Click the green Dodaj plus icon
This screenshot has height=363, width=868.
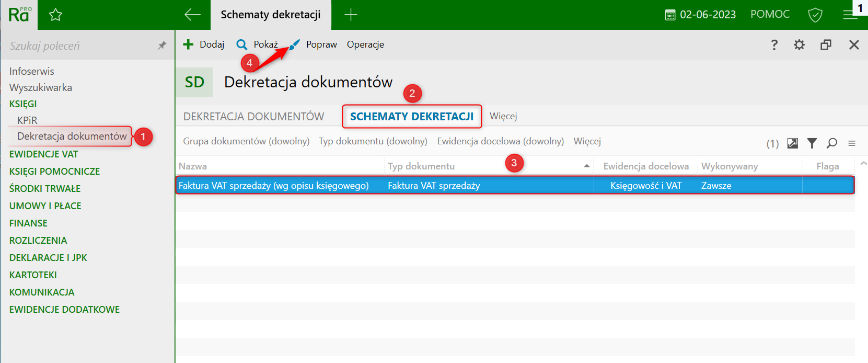click(x=188, y=44)
